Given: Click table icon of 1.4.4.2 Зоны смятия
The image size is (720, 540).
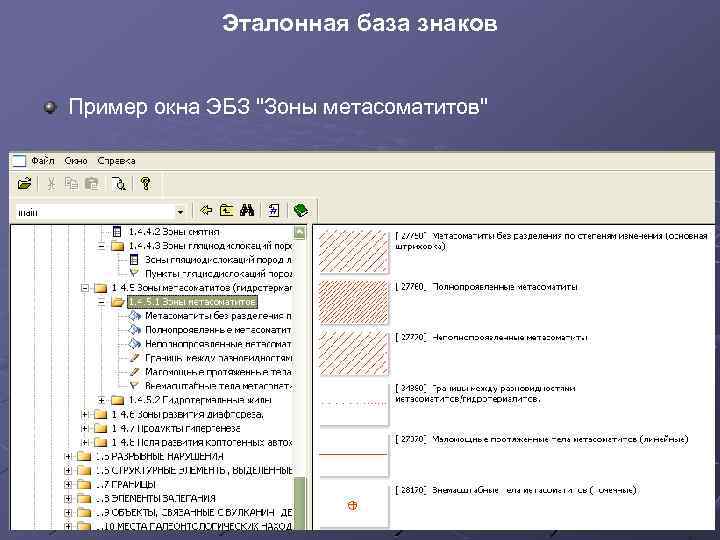Looking at the screenshot, I should coord(117,231).
